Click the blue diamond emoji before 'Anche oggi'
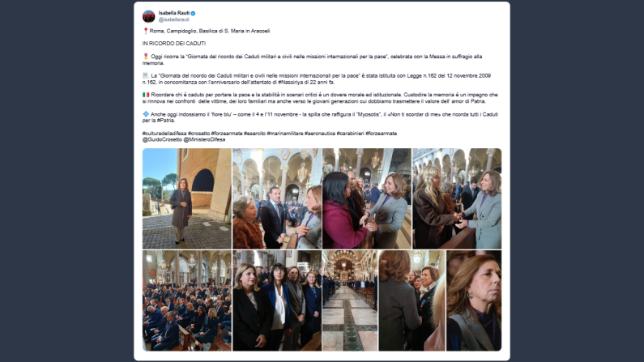 click(x=146, y=114)
